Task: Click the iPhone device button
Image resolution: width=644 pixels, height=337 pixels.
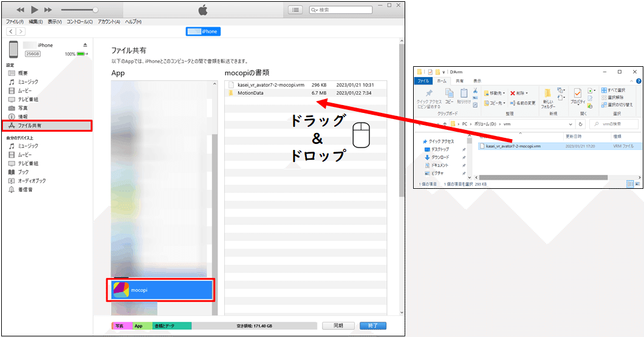Action: 203,32
